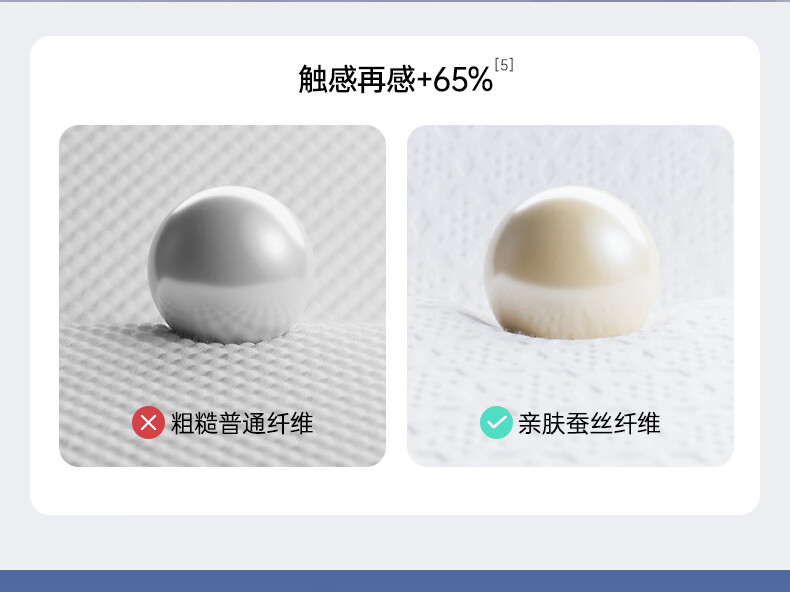The height and width of the screenshot is (592, 790).
Task: Open the coarse fiber comparison image
Action: tap(222, 296)
